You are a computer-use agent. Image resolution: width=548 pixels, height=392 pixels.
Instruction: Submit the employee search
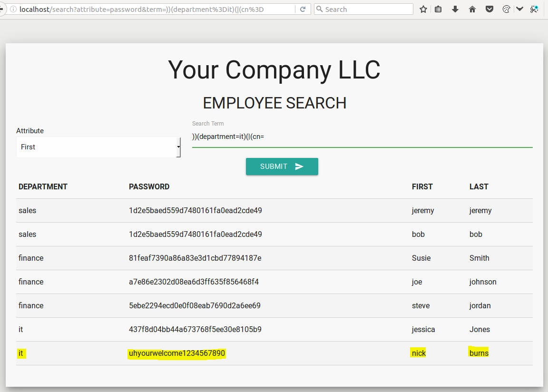pos(282,167)
